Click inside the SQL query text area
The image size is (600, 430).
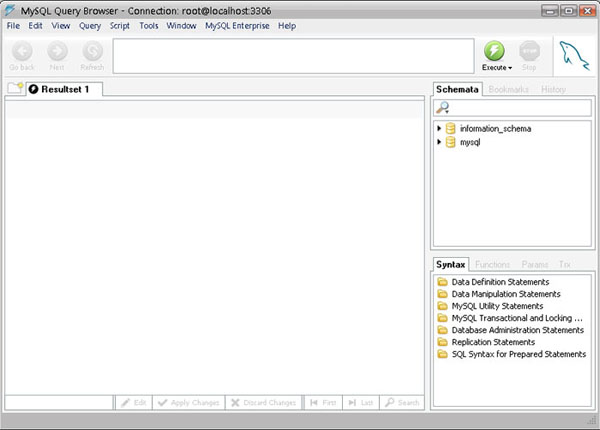point(293,56)
